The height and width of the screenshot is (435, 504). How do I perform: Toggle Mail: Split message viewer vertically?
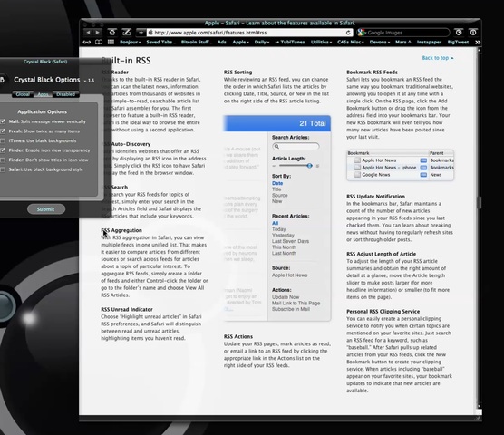(x=3, y=121)
